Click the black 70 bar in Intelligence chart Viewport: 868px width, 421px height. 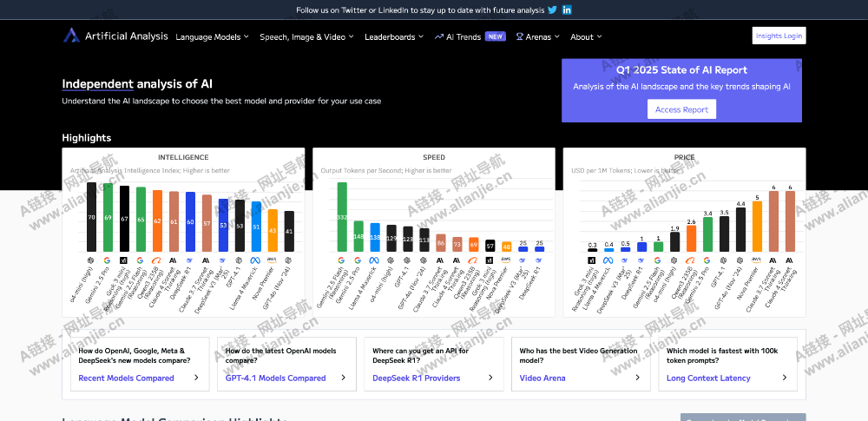(91, 217)
